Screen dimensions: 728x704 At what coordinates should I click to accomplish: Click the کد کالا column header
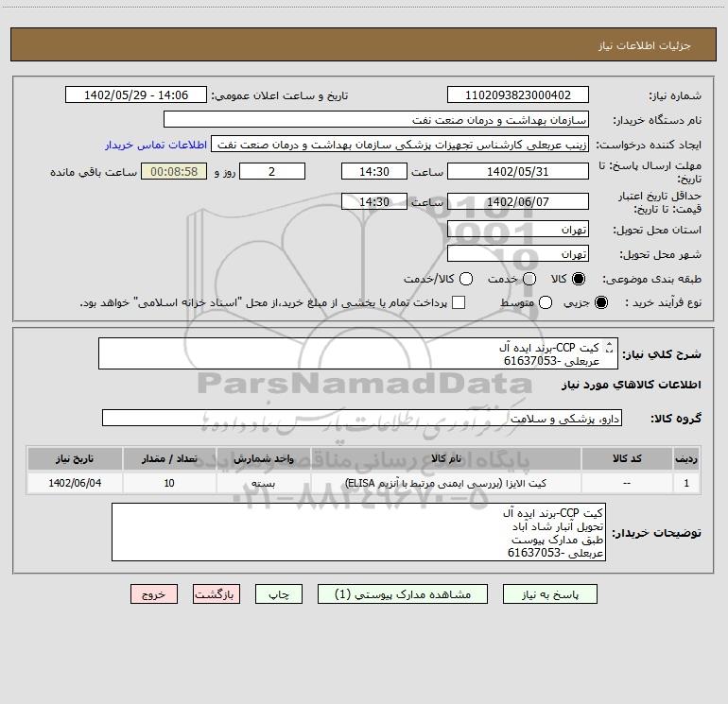[627, 458]
